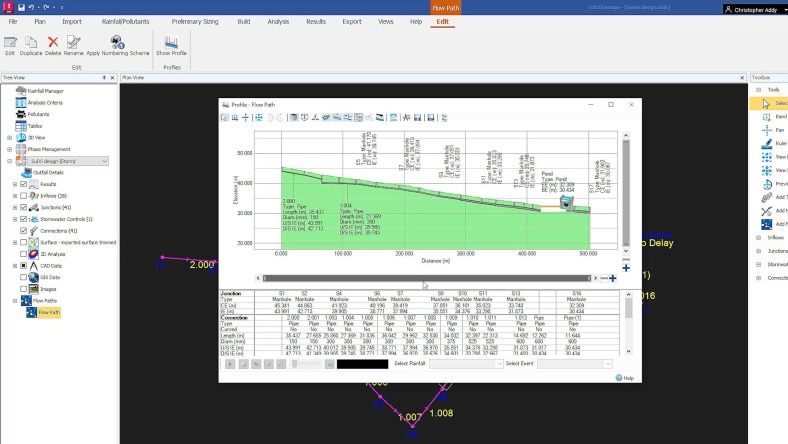Switch to the Export tab

click(352, 22)
